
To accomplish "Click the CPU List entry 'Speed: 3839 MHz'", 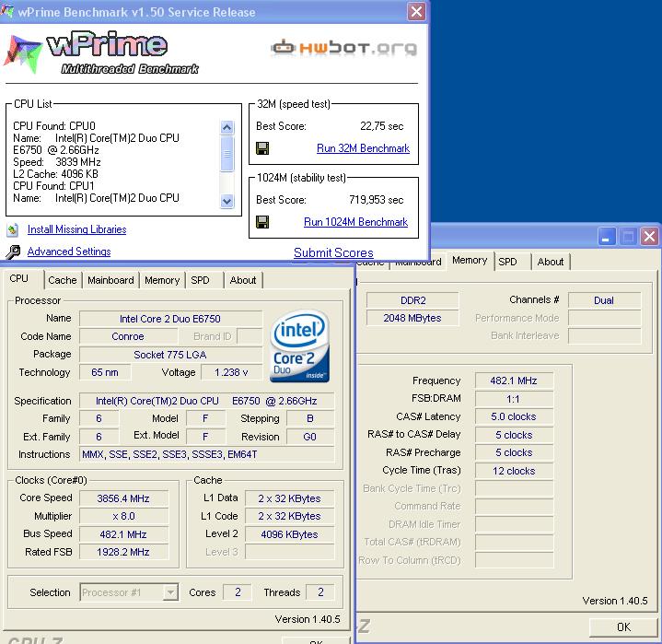I will (57, 162).
